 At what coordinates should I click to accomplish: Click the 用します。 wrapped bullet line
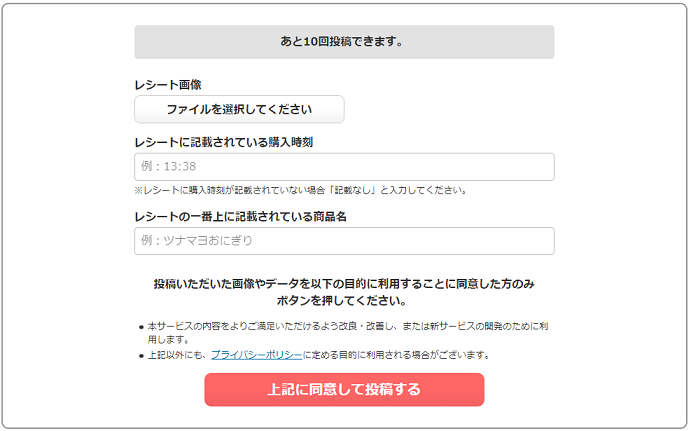pyautogui.click(x=169, y=340)
